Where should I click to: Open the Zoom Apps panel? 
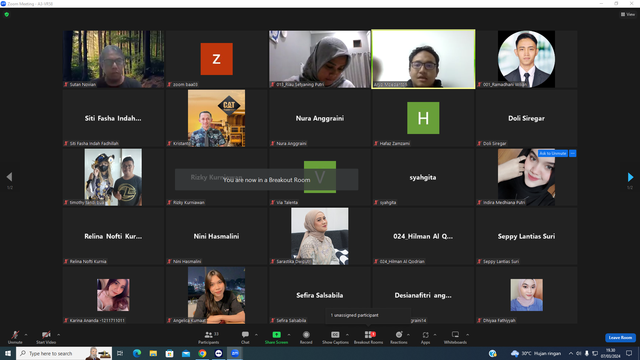(x=425, y=337)
